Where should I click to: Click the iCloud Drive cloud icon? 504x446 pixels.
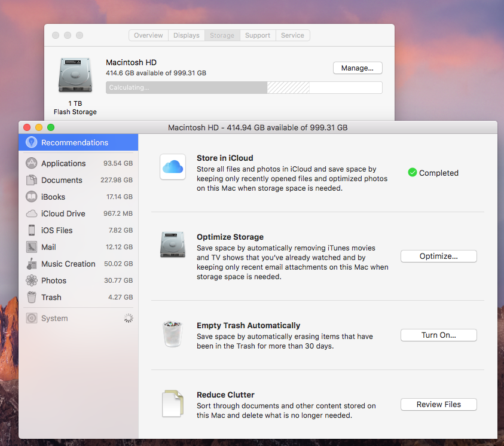point(31,213)
